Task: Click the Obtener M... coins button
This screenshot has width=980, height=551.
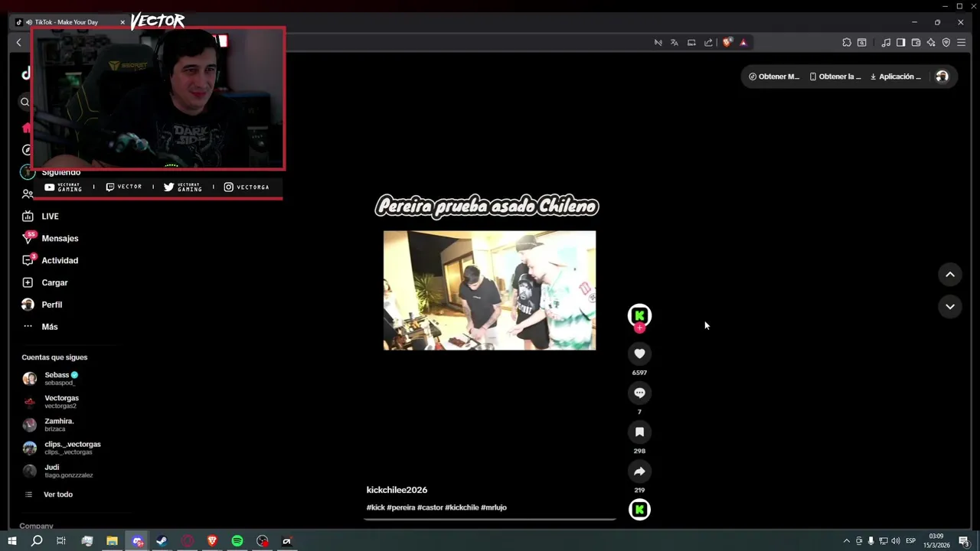Action: [774, 77]
